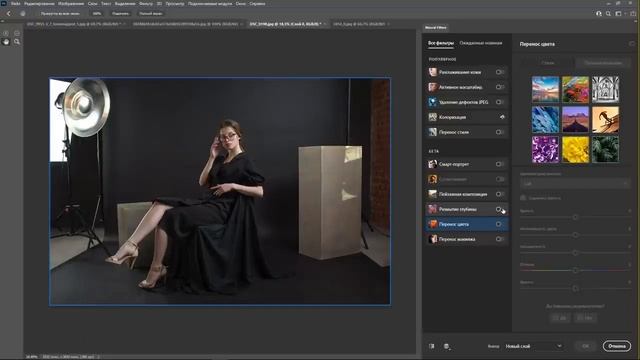
Task: Toggle the Style Transfer (Перенос стиля) filter
Action: pos(500,132)
